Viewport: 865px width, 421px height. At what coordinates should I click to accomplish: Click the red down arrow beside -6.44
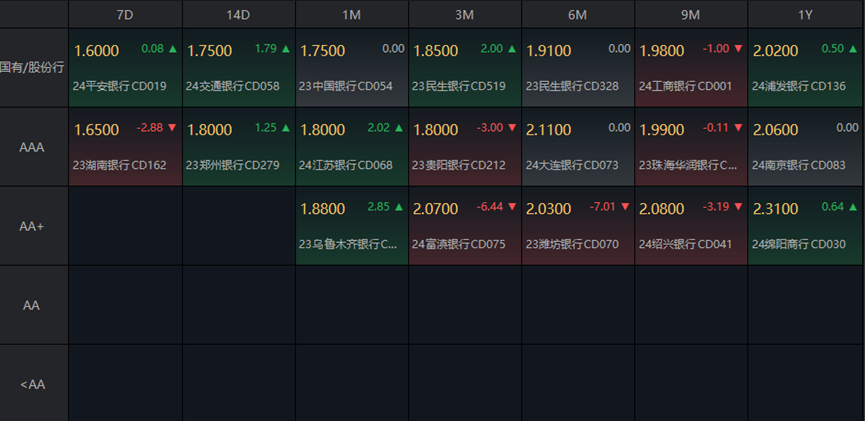pos(512,207)
